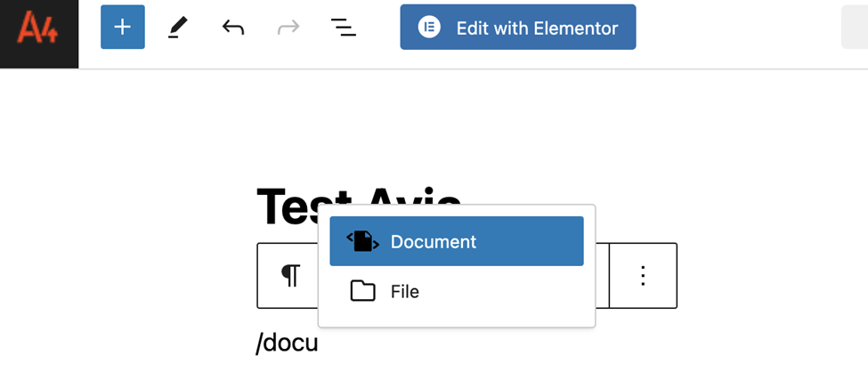Open the Document Overview list view
The image size is (868, 380).
(x=344, y=27)
